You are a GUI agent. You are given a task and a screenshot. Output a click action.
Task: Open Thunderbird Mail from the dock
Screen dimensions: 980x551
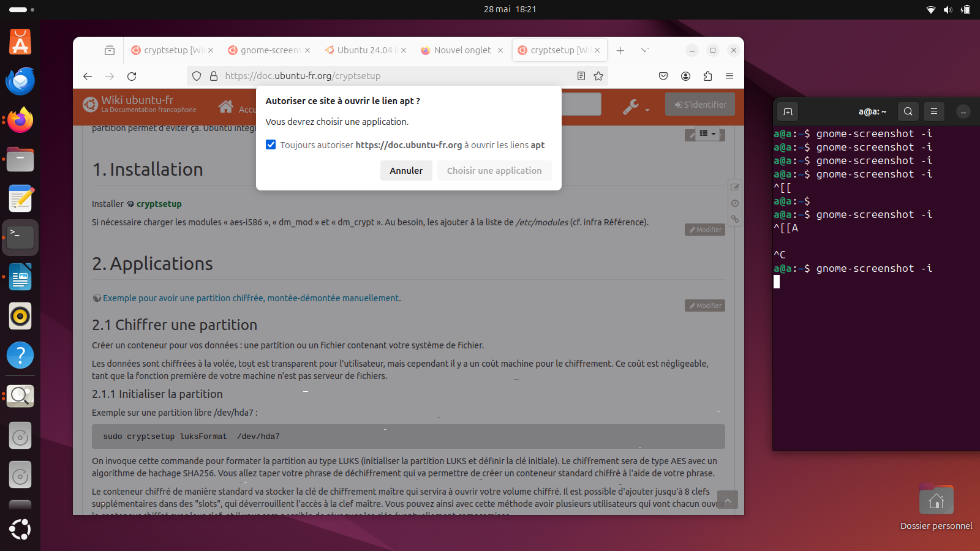pyautogui.click(x=20, y=81)
